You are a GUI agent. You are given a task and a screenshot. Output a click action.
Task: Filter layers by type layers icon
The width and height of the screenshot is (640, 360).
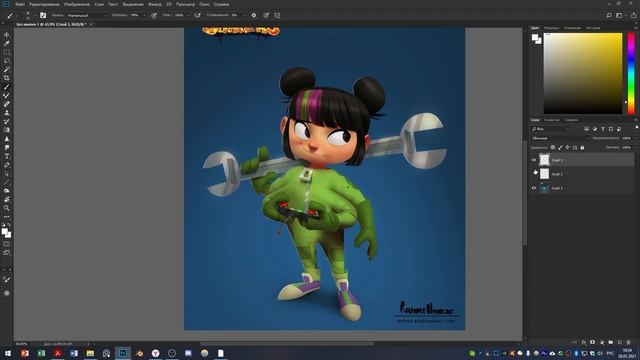pyautogui.click(x=603, y=129)
